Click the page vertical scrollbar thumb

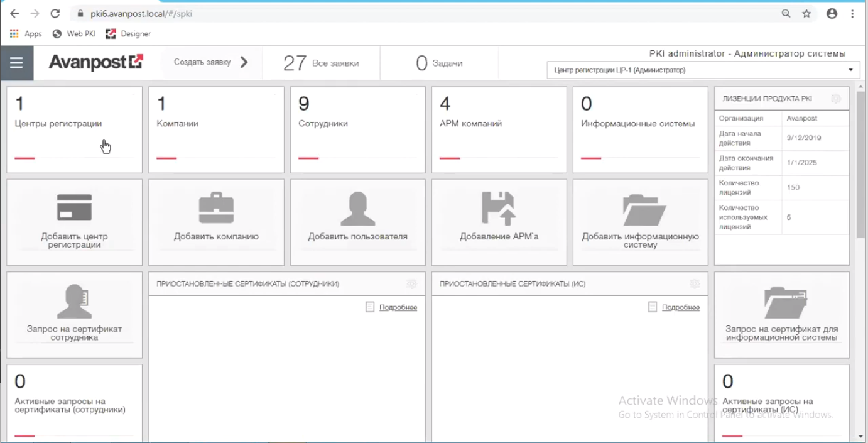click(x=860, y=163)
